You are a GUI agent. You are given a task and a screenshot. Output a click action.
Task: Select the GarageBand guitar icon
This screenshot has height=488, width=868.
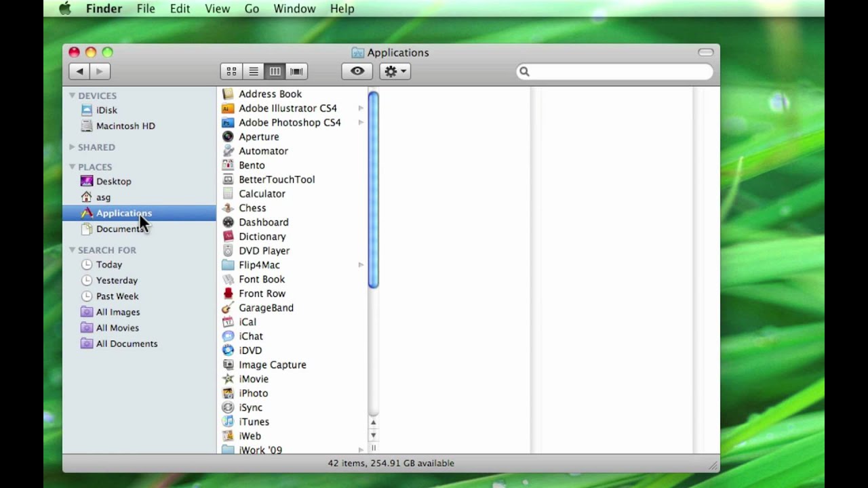[228, 308]
